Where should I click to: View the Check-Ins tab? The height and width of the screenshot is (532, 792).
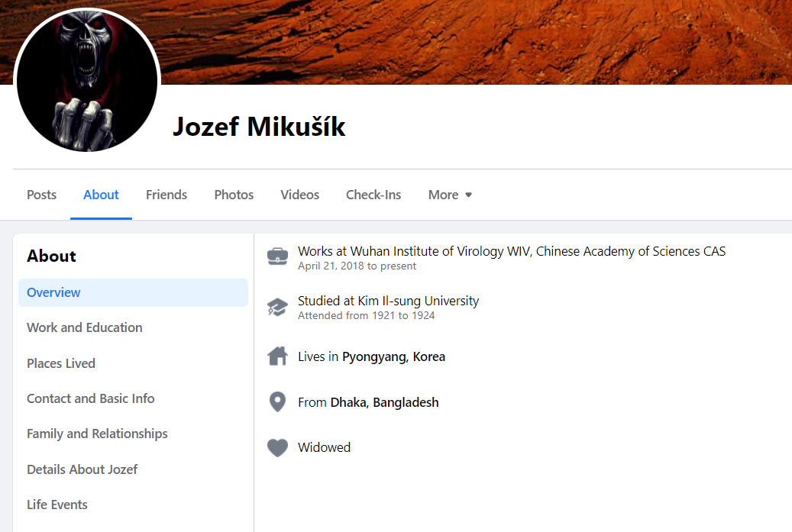(x=373, y=195)
